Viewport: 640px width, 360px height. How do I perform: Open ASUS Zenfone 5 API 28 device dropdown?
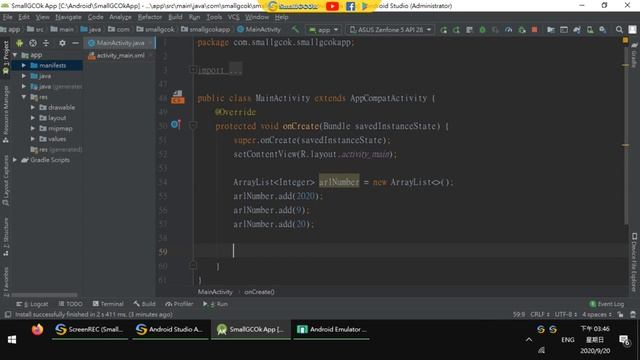pos(390,30)
